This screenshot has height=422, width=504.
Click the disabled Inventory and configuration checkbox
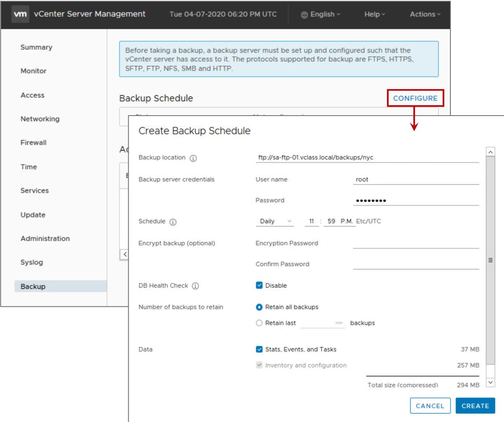[259, 365]
